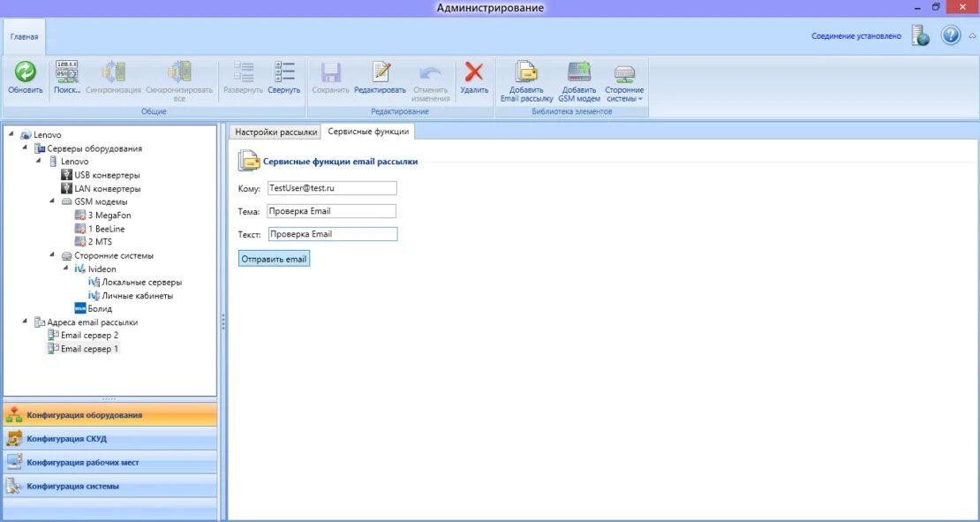Click the Развернуть expand-all icon
980x522 pixels.
click(x=243, y=72)
